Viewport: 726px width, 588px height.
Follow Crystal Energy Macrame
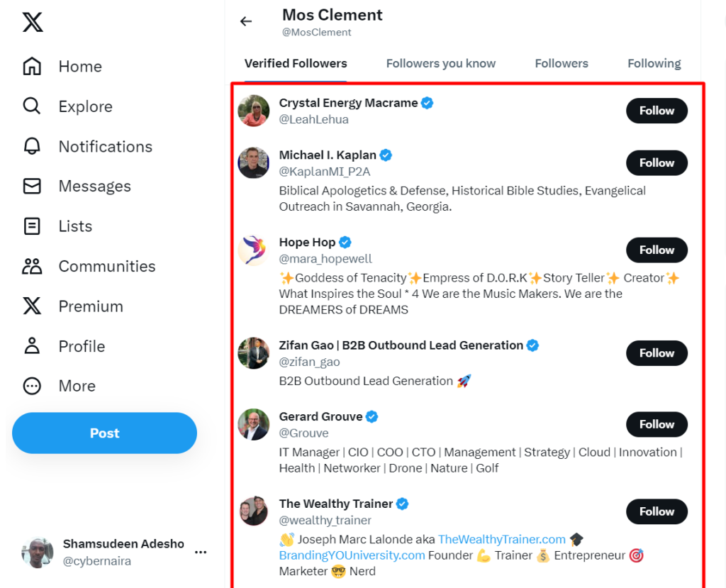656,111
